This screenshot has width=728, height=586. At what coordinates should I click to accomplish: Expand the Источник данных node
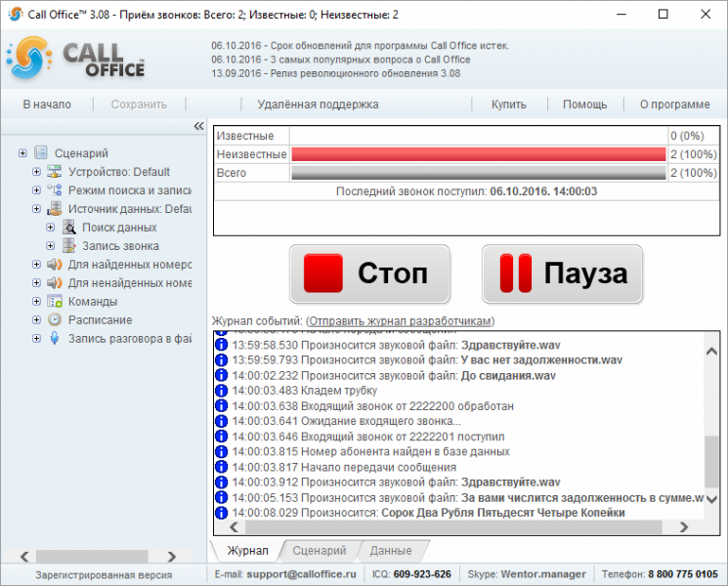click(x=37, y=209)
